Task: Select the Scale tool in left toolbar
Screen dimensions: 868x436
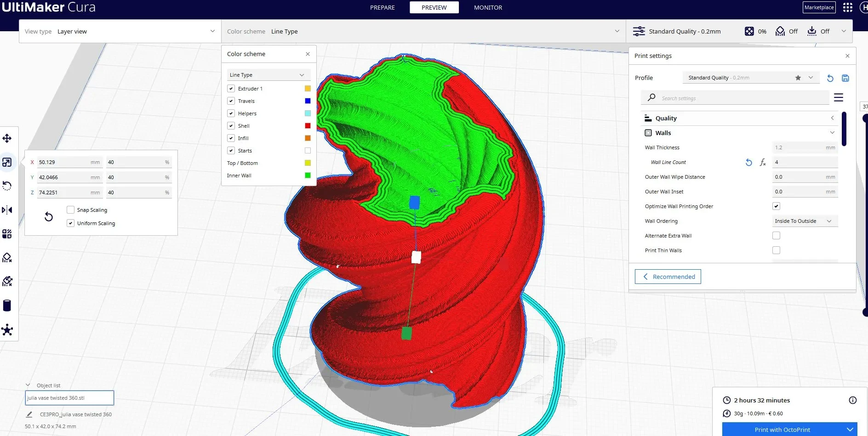Action: (7, 162)
